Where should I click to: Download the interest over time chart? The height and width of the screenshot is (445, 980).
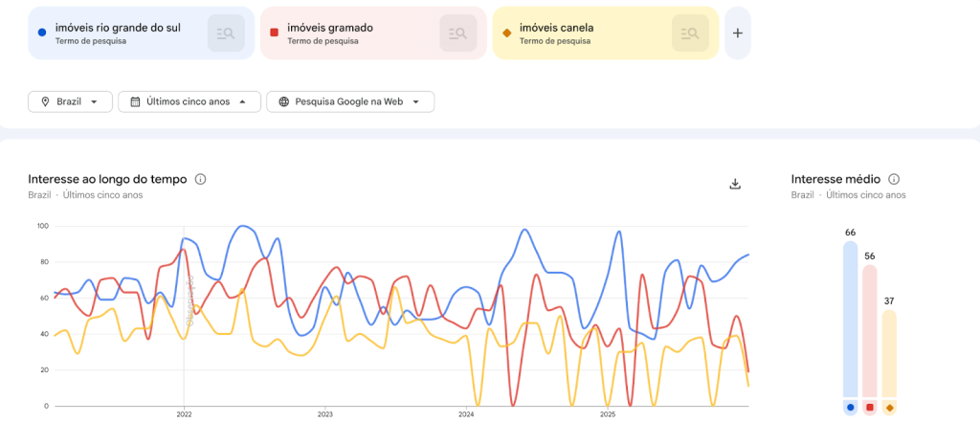click(735, 184)
